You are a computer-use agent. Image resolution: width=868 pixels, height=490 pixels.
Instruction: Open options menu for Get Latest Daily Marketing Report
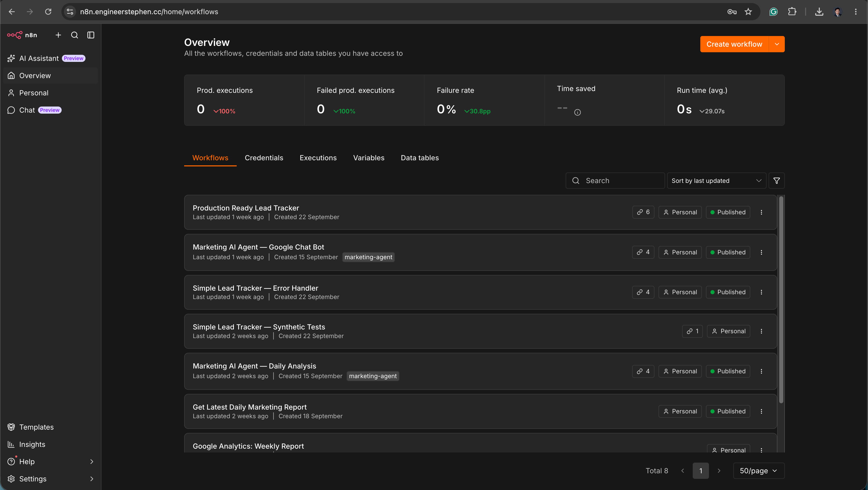pyautogui.click(x=761, y=411)
